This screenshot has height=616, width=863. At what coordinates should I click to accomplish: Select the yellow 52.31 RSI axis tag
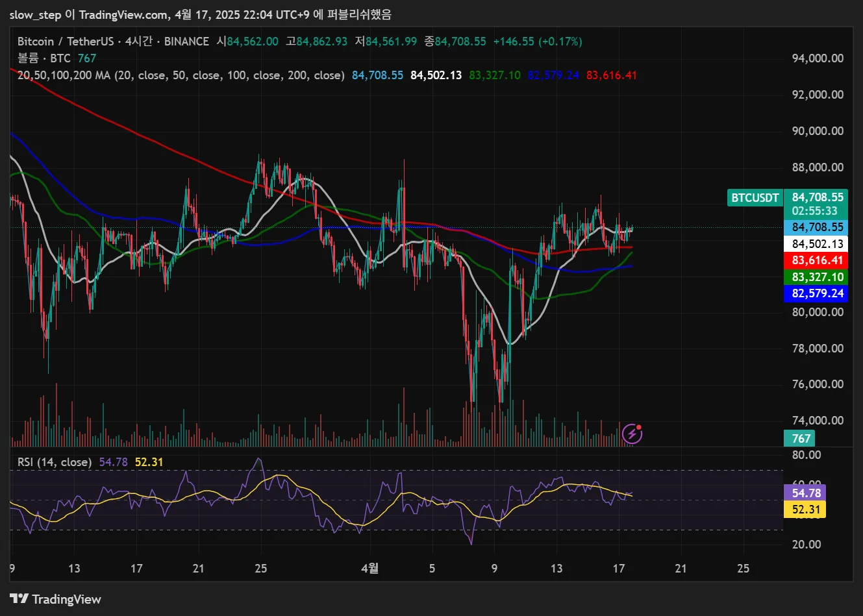point(805,510)
